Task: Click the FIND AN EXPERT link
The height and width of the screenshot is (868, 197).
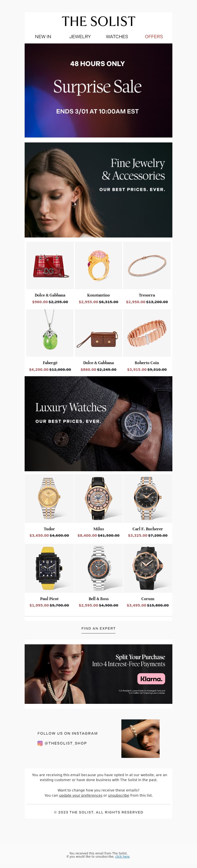Action: pos(98,629)
